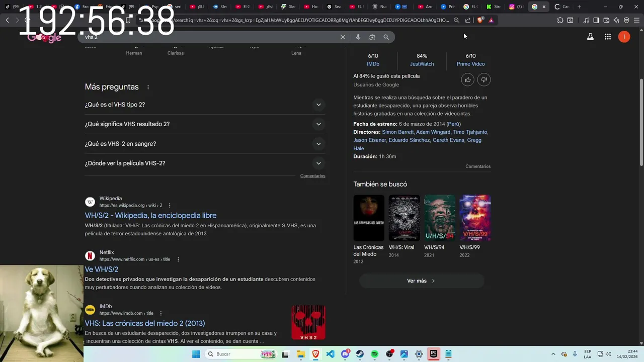644x362 pixels.
Task: Expand question ¿Qué significa VHS resultado 2?
Action: tap(205, 124)
